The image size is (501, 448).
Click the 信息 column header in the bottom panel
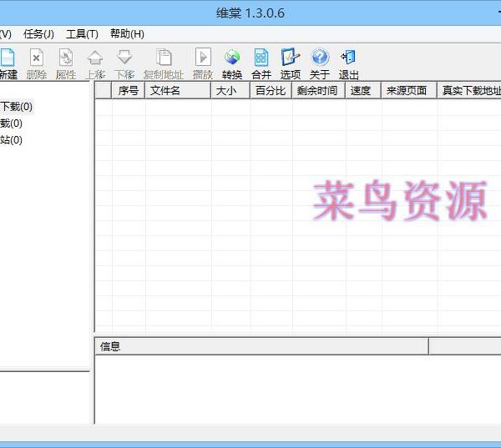click(x=261, y=346)
